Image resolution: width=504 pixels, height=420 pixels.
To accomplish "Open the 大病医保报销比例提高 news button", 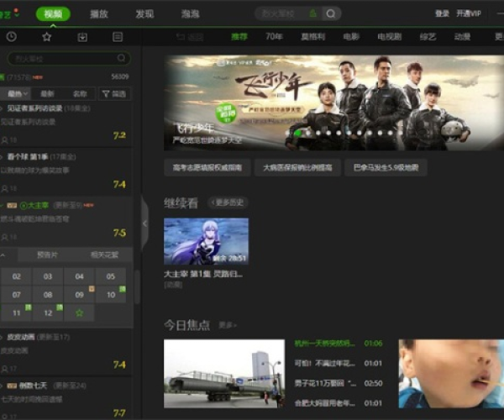I will [x=297, y=167].
